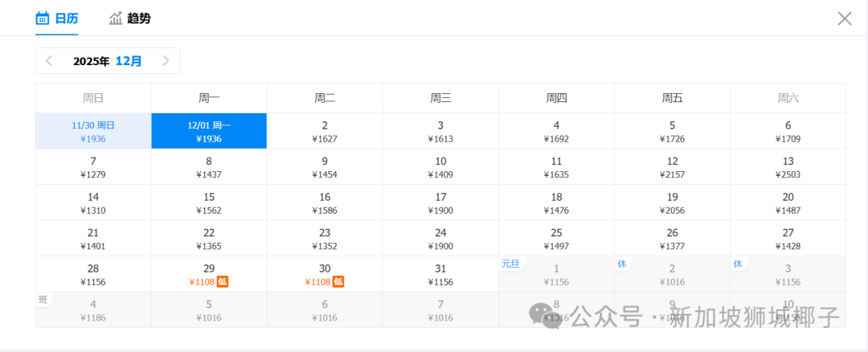The width and height of the screenshot is (868, 352).
Task: Choose December 13 at ¥2503
Action: pyautogui.click(x=788, y=167)
